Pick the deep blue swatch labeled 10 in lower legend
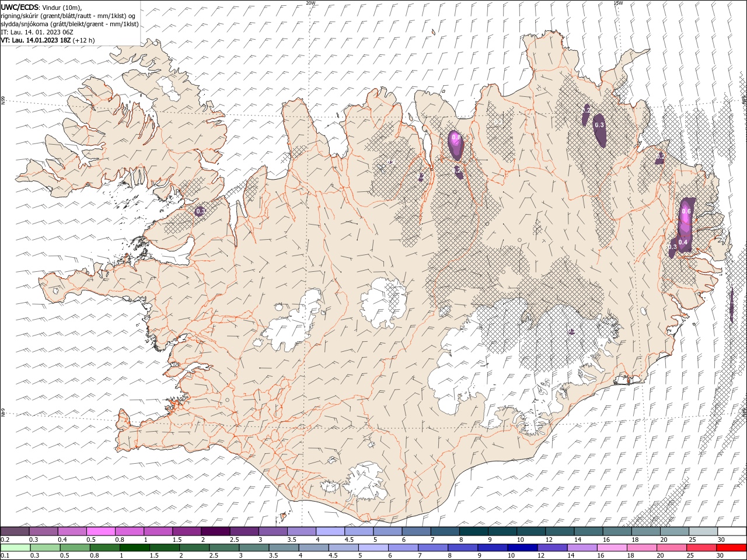The width and height of the screenshot is (747, 560). click(x=522, y=548)
